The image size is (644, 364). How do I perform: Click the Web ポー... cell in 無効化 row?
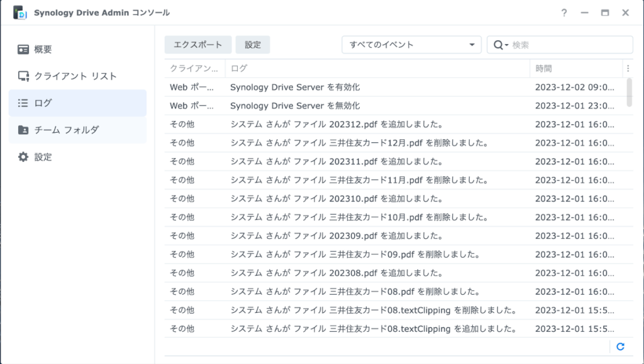click(192, 106)
